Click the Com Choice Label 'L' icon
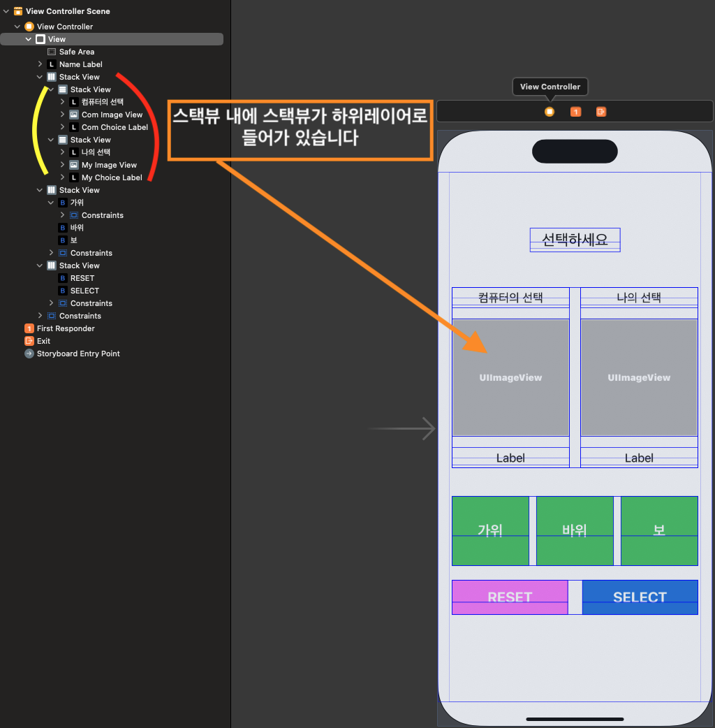This screenshot has width=715, height=728. click(74, 126)
